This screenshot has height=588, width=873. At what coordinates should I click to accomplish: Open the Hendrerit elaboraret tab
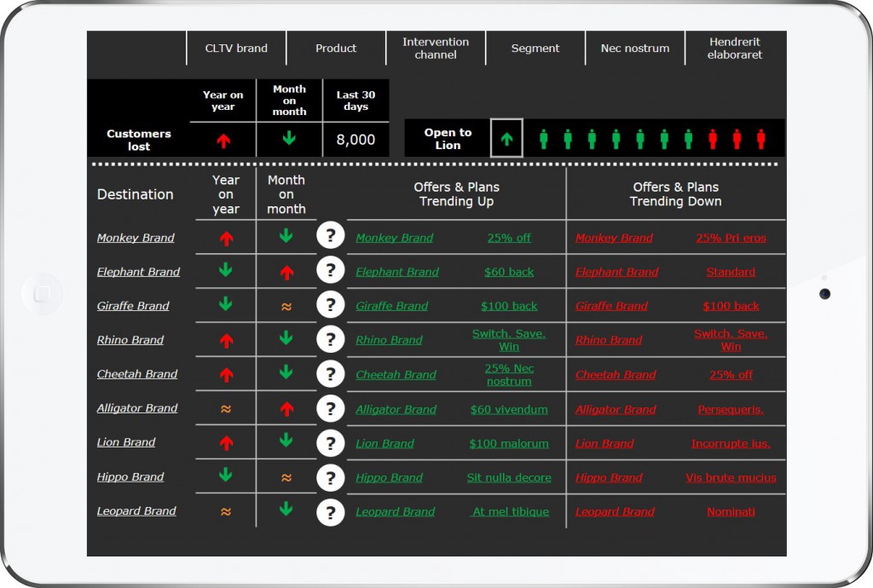pos(735,49)
